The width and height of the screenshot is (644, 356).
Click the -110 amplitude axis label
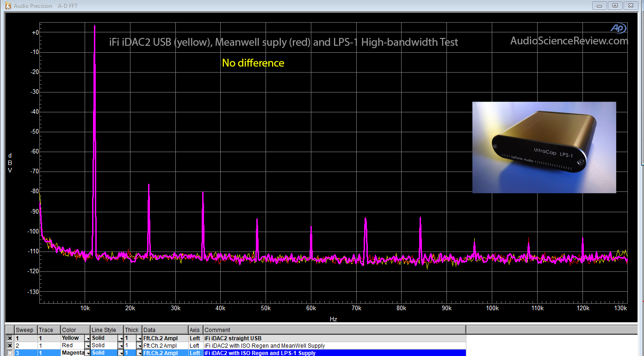point(33,252)
